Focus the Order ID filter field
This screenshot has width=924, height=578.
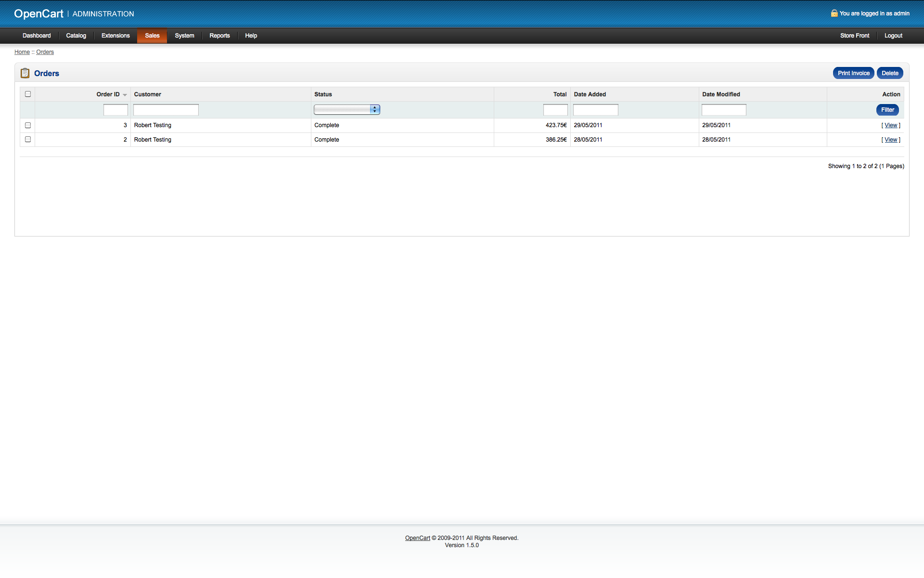(115, 110)
